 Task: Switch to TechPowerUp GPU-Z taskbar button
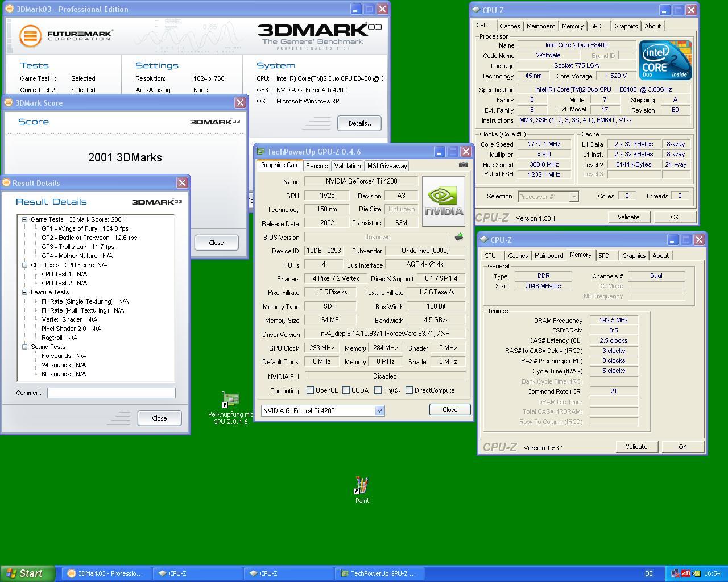point(379,573)
